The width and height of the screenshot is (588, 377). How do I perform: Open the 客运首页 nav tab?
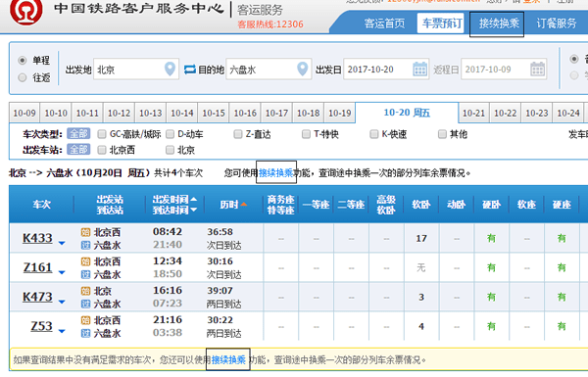[x=384, y=24]
